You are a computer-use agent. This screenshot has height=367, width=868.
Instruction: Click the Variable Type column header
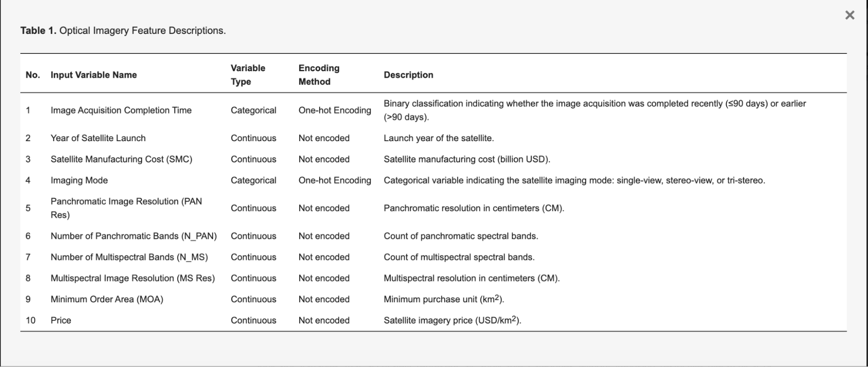(248, 75)
